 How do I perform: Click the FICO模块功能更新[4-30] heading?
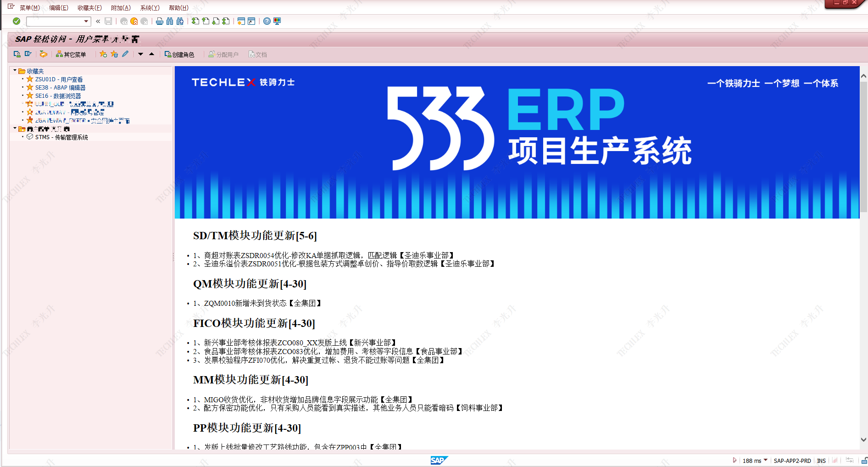point(254,323)
